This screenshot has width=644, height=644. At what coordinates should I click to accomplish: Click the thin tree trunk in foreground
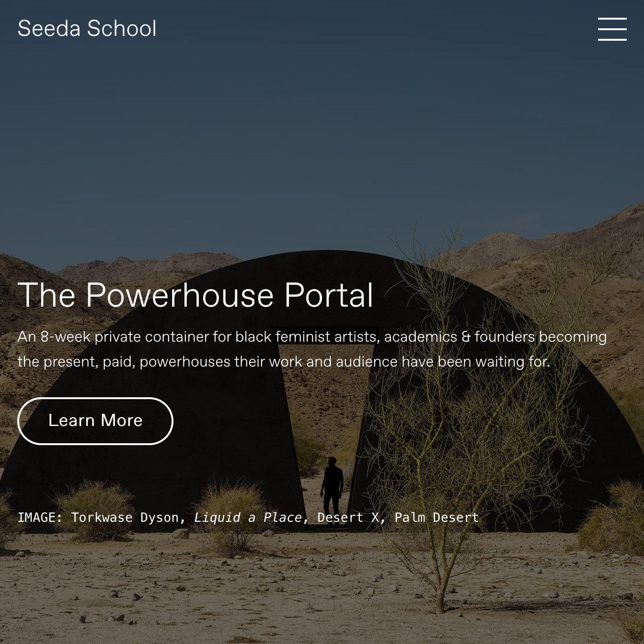click(x=439, y=575)
